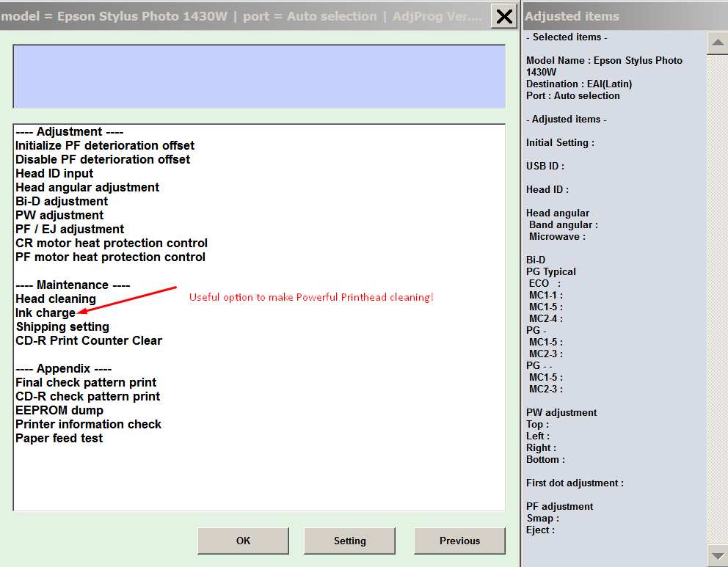This screenshot has width=728, height=567.
Task: Pick Bi-D adjustment from the list
Action: point(62,202)
